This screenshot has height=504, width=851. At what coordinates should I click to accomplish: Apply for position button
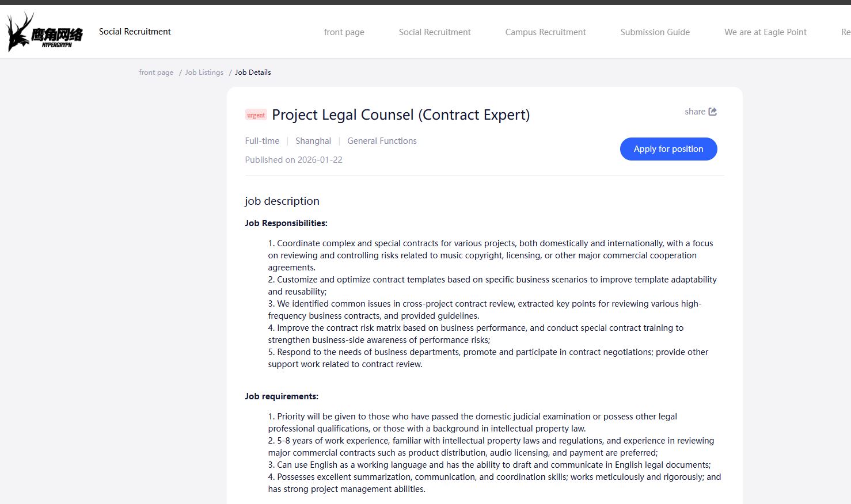668,149
